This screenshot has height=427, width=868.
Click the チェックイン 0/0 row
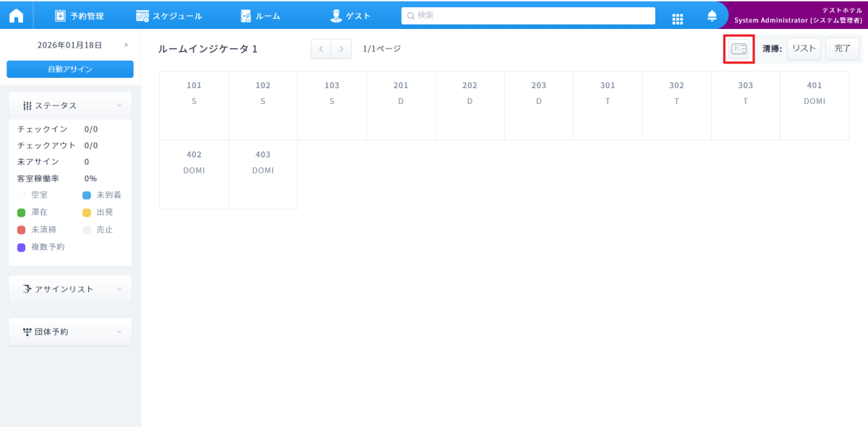58,129
